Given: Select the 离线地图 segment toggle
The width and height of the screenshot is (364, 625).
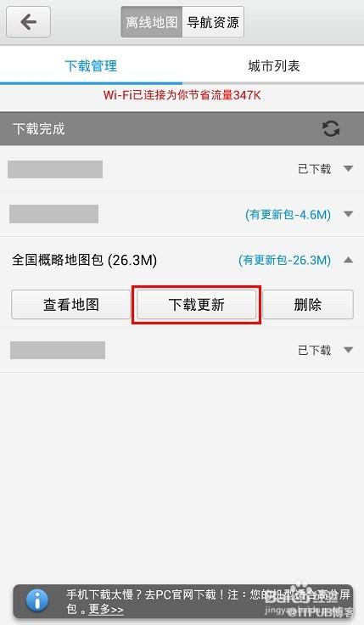Looking at the screenshot, I should pos(152,22).
